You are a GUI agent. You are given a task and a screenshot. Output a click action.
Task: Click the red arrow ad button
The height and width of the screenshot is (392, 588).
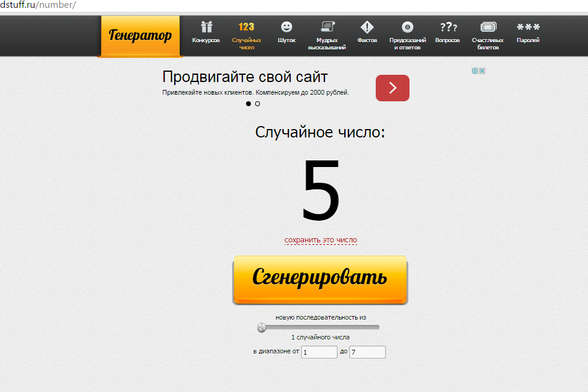pyautogui.click(x=392, y=88)
